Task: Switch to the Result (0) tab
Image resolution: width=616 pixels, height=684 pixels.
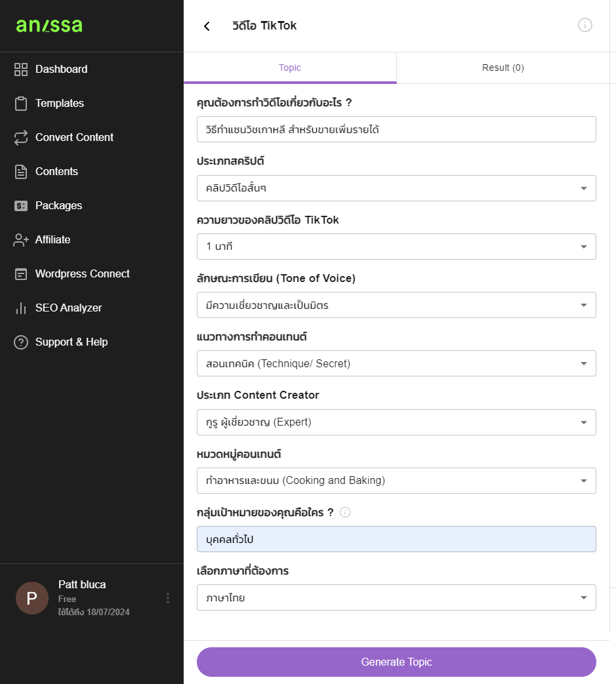Action: coord(503,68)
